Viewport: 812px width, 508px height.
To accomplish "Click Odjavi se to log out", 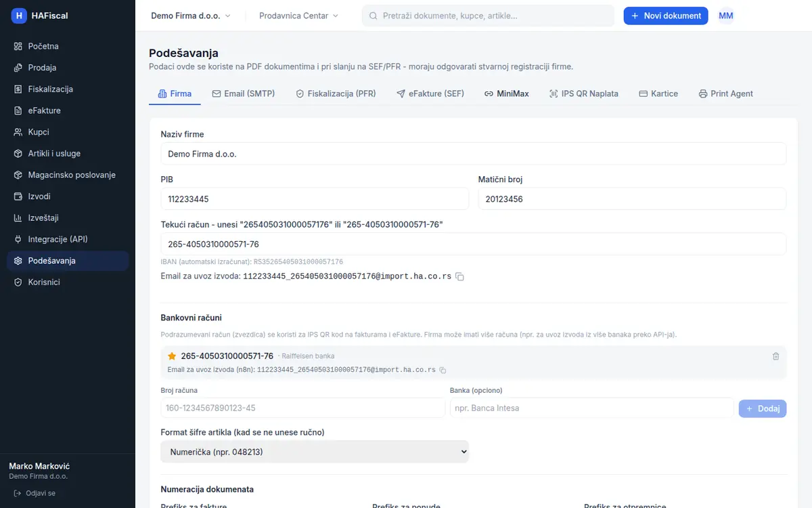I will pos(35,493).
